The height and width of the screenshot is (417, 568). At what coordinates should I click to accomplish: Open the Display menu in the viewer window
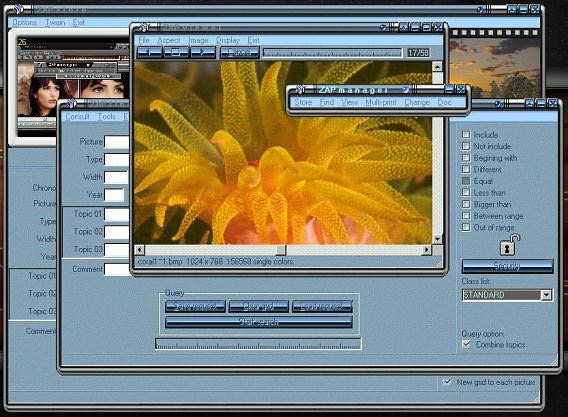click(228, 40)
